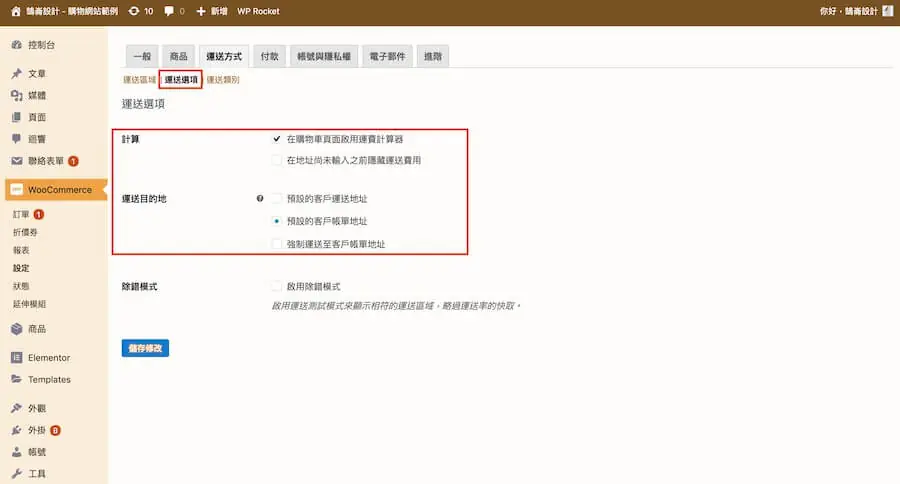Open the Templates folder icon
The height and width of the screenshot is (484, 900).
(17, 380)
